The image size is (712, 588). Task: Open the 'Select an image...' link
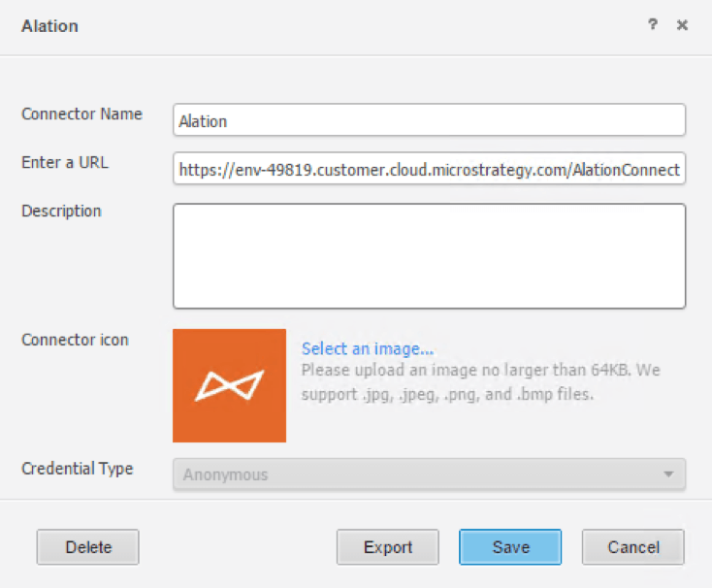click(367, 349)
